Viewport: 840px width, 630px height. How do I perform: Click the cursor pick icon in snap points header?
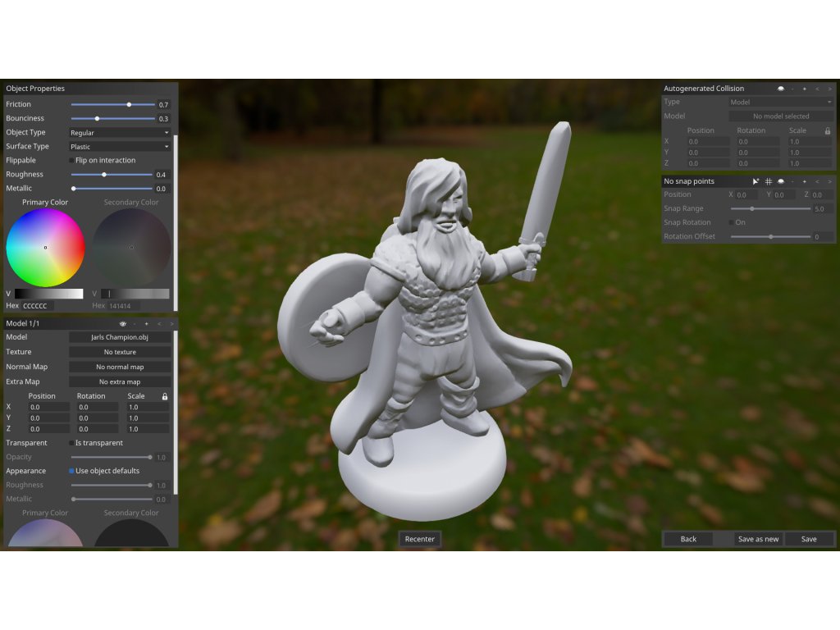click(x=756, y=181)
